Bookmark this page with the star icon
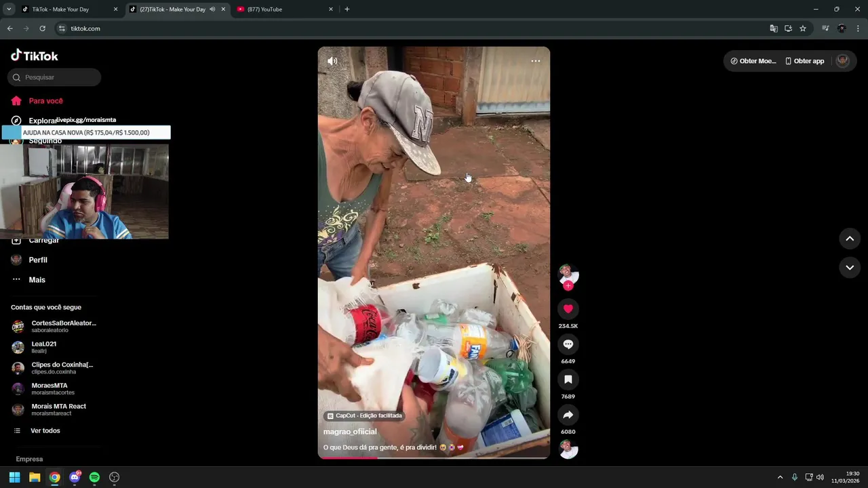The height and width of the screenshot is (488, 868). point(803,28)
